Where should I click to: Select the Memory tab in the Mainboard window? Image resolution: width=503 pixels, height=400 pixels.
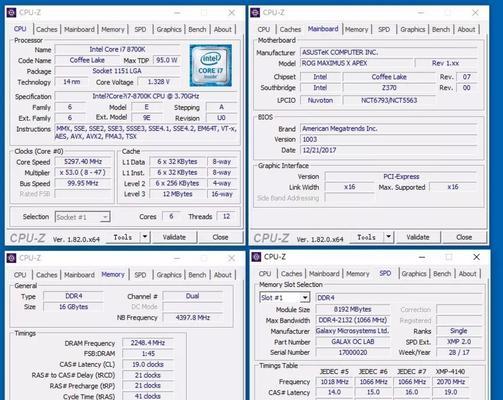pos(356,29)
